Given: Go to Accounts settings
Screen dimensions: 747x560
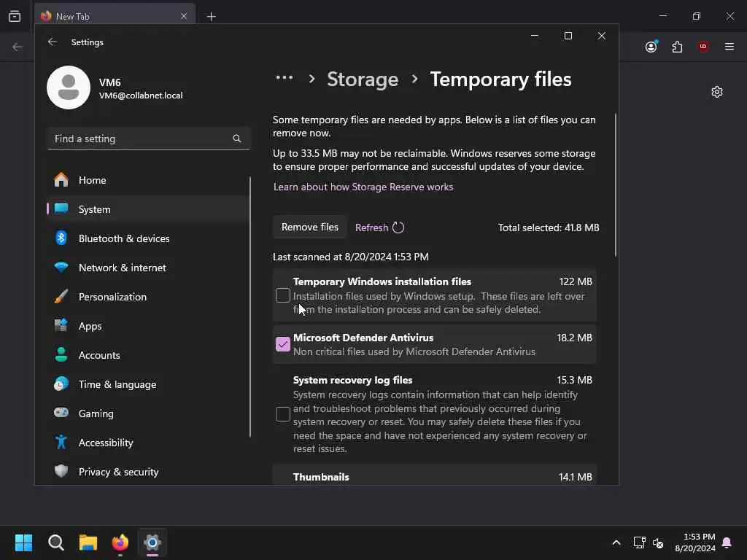Looking at the screenshot, I should [x=148, y=355].
